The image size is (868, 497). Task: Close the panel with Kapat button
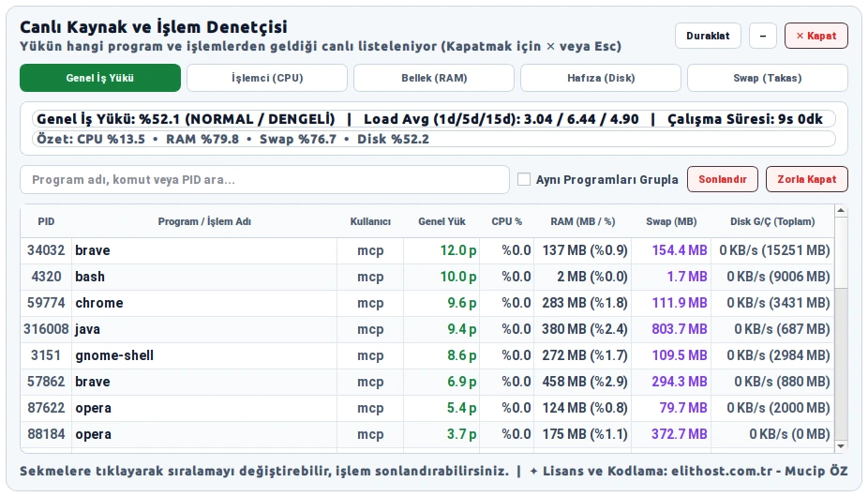[816, 36]
